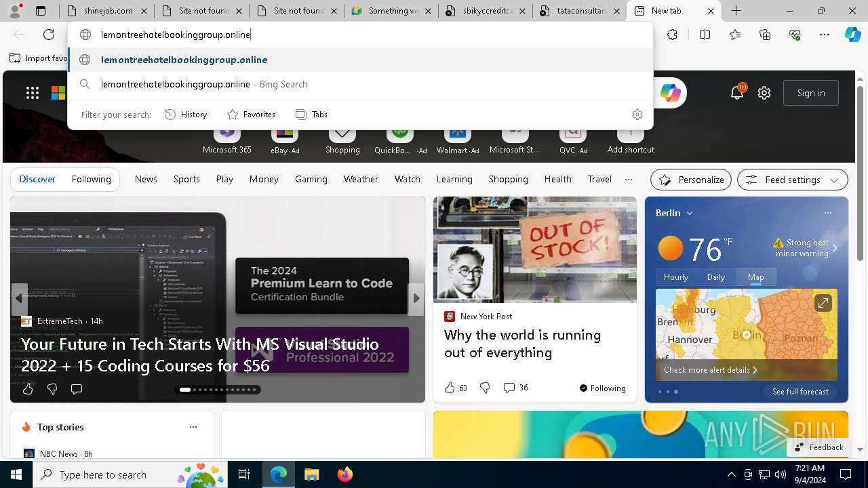Viewport: 868px width, 488px height.
Task: Open the notifications bell icon
Action: pyautogui.click(x=737, y=93)
